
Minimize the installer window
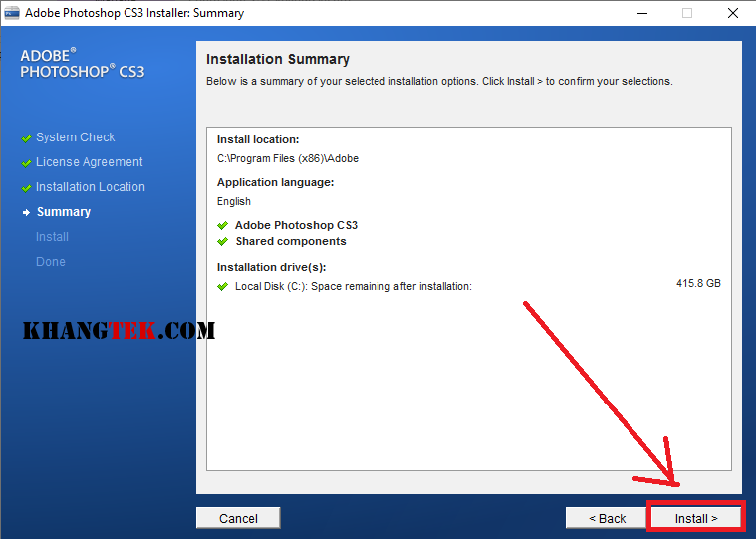[x=638, y=13]
